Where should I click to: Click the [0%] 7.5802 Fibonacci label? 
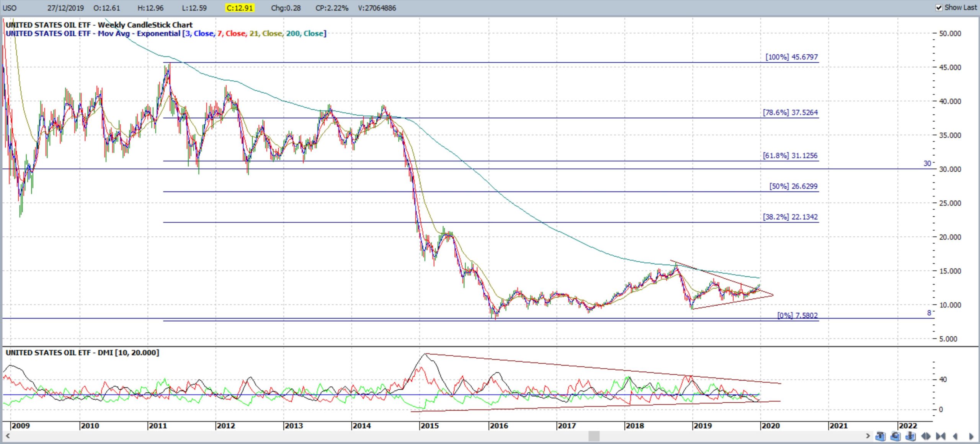(x=797, y=315)
